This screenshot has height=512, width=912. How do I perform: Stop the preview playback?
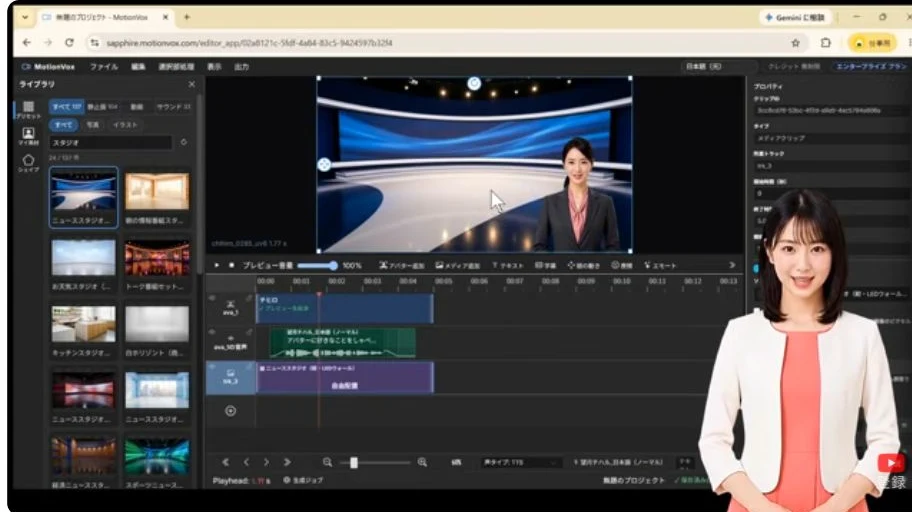click(x=231, y=265)
